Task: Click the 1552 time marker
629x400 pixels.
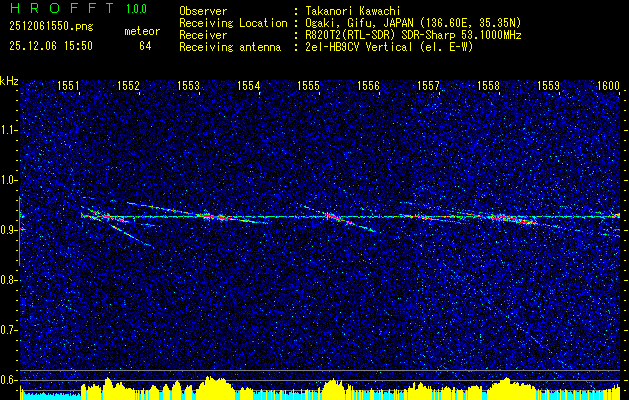Action: click(128, 85)
